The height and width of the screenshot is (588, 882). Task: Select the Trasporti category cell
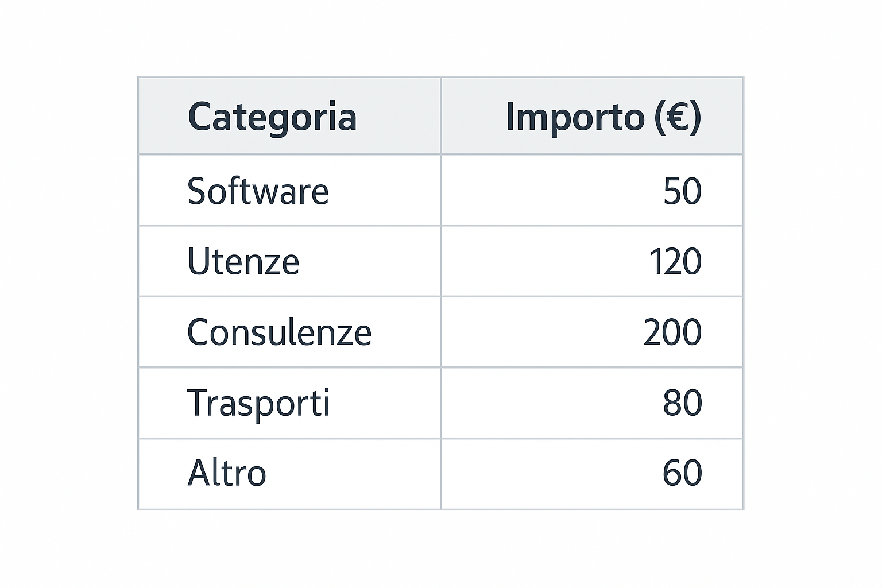pyautogui.click(x=258, y=403)
